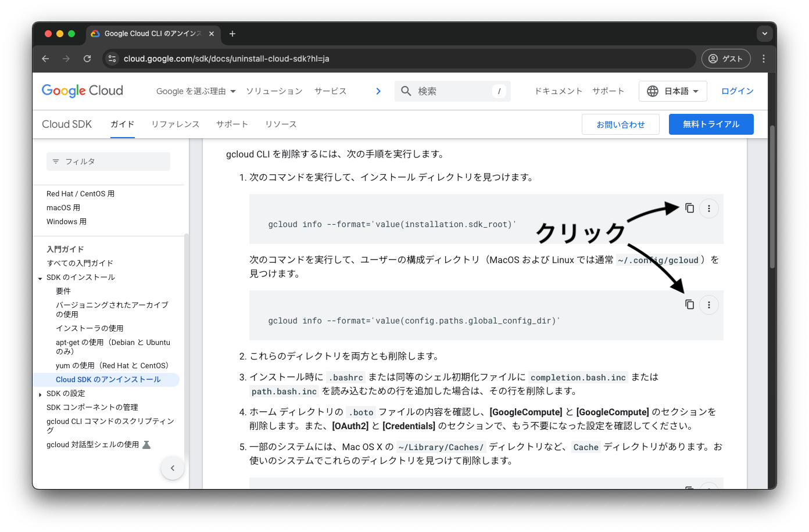Open インストーラの使用 sidebar item
809x532 pixels.
[x=90, y=328]
